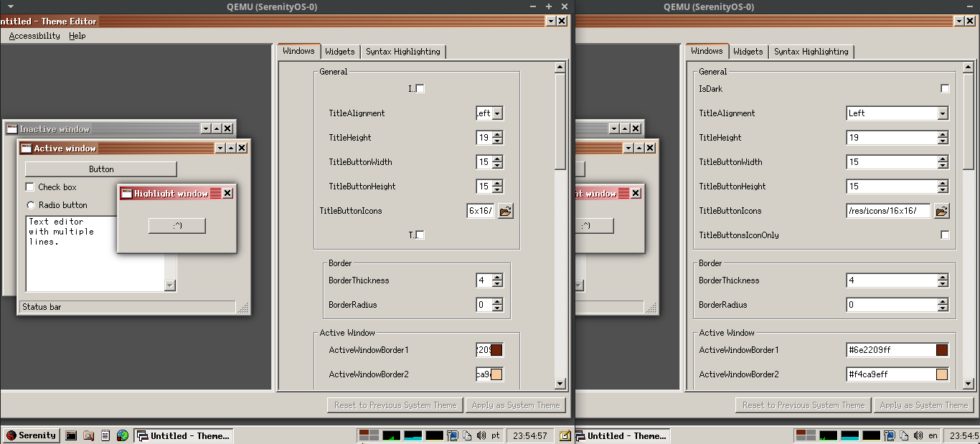Image resolution: width=980 pixels, height=444 pixels.
Task: Enable the IsDark checkbox
Action: coord(420,88)
